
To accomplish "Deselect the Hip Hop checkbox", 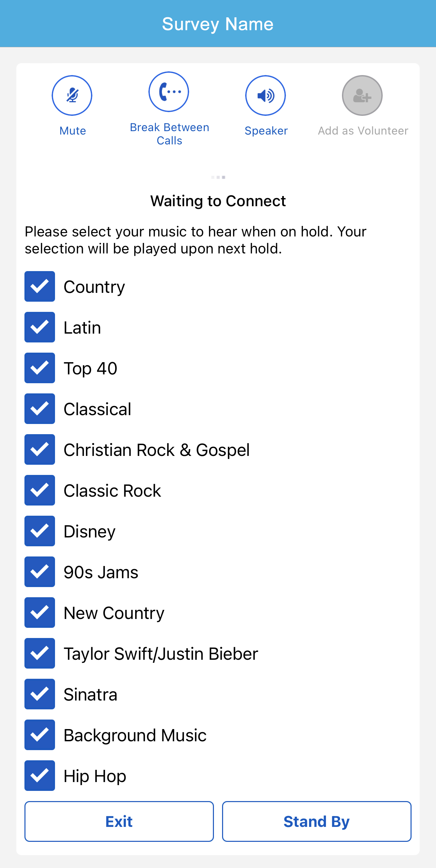I will (40, 776).
